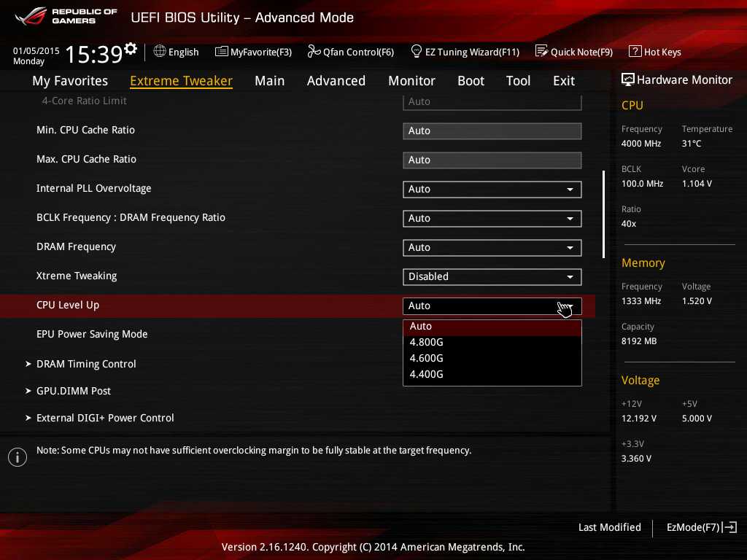This screenshot has height=560, width=747.
Task: Click the EzMode(F7) exit arrow icon
Action: point(730,527)
